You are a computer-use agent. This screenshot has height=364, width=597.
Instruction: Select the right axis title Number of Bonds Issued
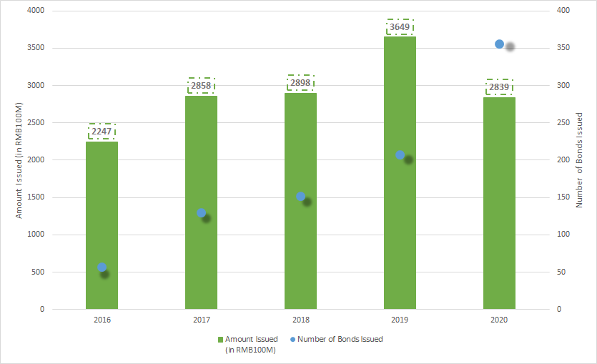click(x=579, y=160)
